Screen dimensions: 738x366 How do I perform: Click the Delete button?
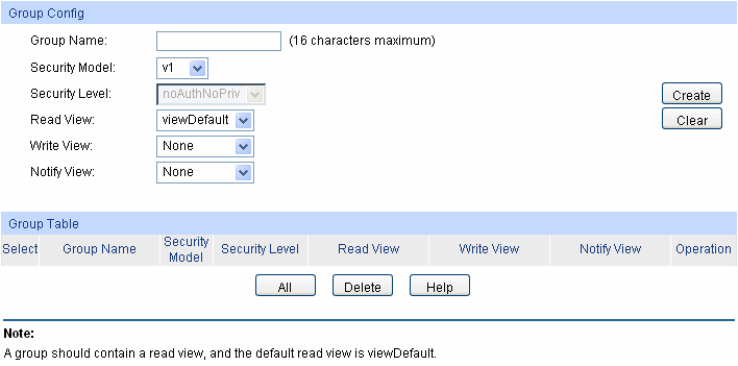click(362, 286)
